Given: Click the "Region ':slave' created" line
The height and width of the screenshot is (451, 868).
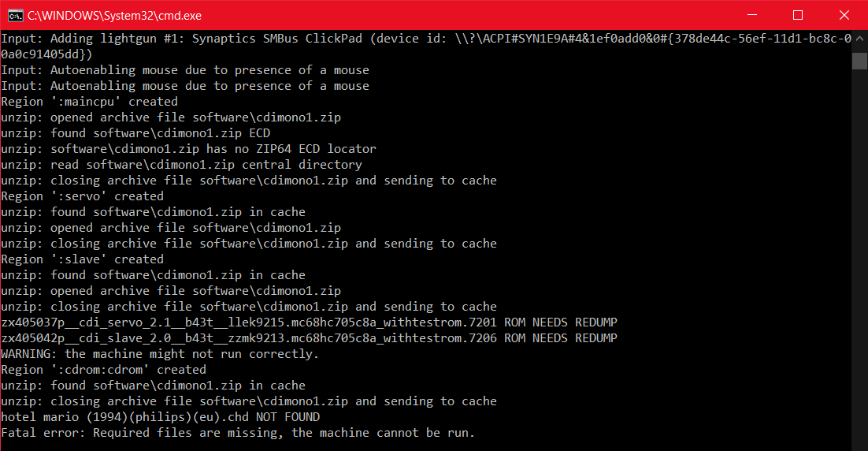Looking at the screenshot, I should pyautogui.click(x=83, y=259).
